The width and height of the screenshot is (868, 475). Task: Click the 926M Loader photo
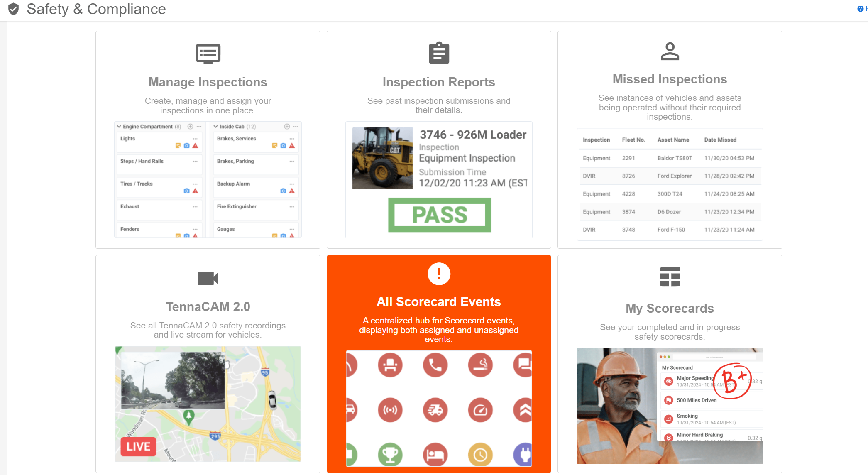[x=382, y=158]
